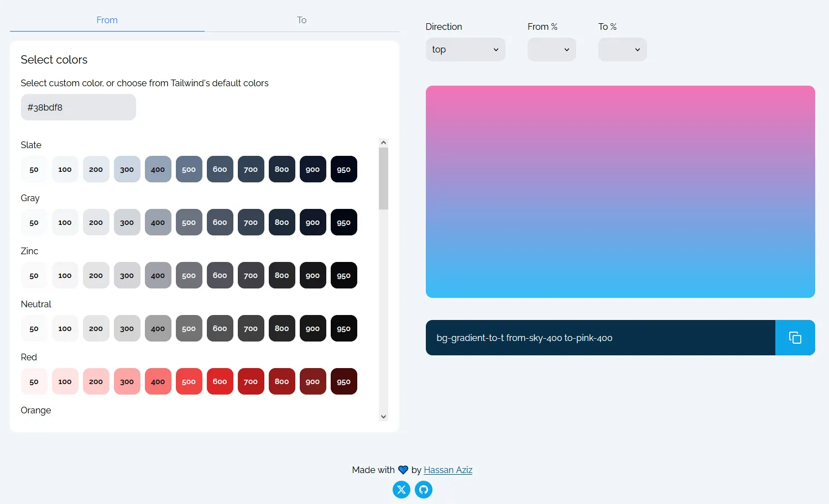Open the X (Twitter) profile icon
This screenshot has height=504, width=829.
[401, 490]
